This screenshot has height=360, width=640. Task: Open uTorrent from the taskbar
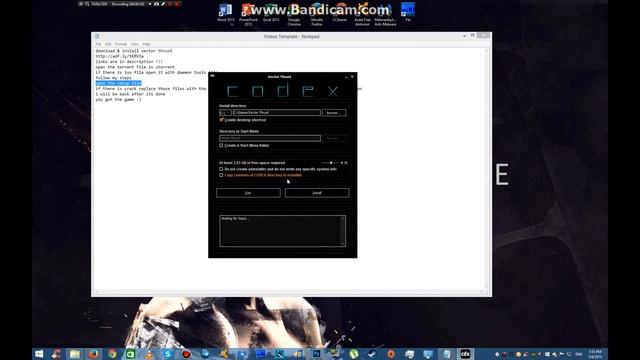coord(353,354)
